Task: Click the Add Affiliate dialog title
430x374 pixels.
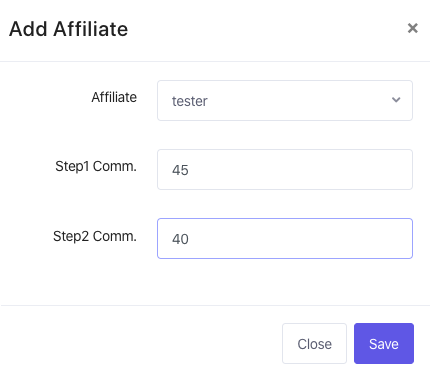Action: pos(68,29)
